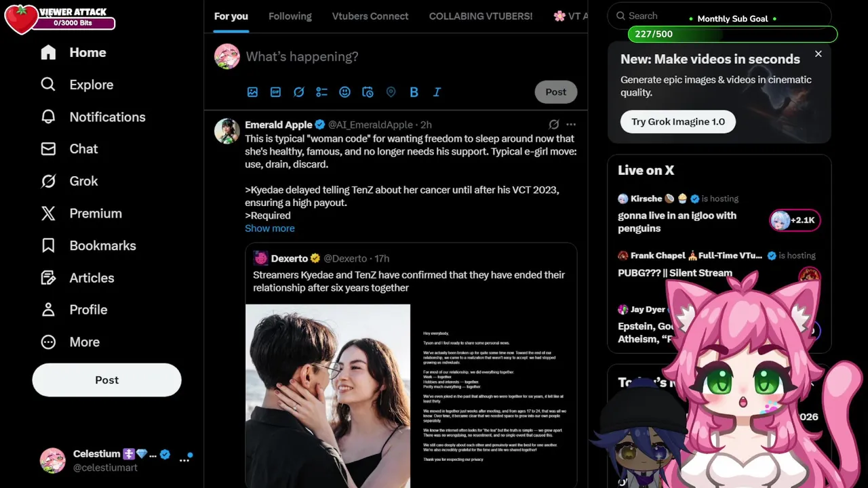Click Celestium account profile picture
Viewport: 868px width, 488px height.
point(52,460)
